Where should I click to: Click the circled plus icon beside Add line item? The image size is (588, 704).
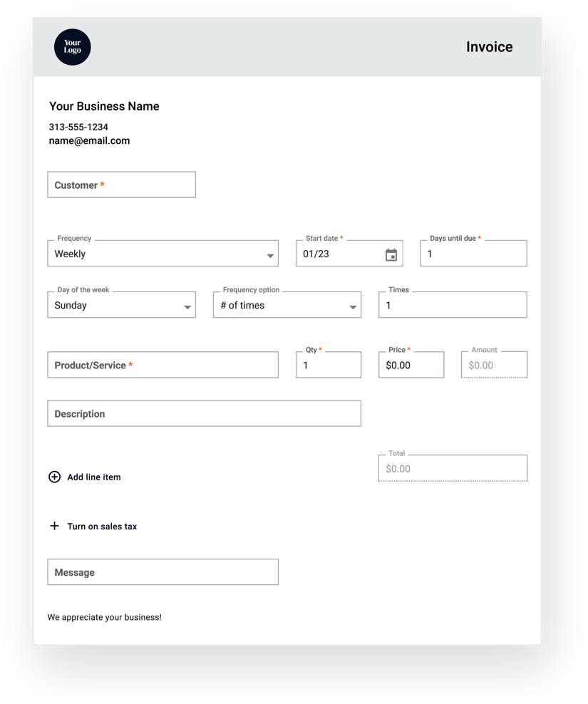55,477
